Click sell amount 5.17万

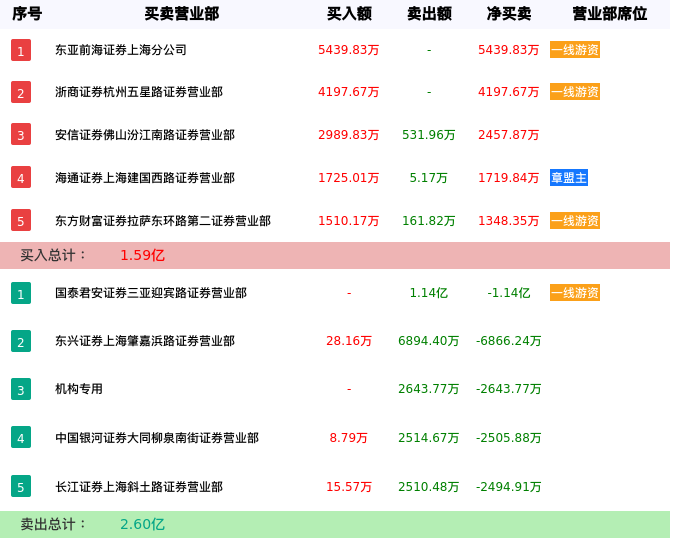(x=429, y=178)
